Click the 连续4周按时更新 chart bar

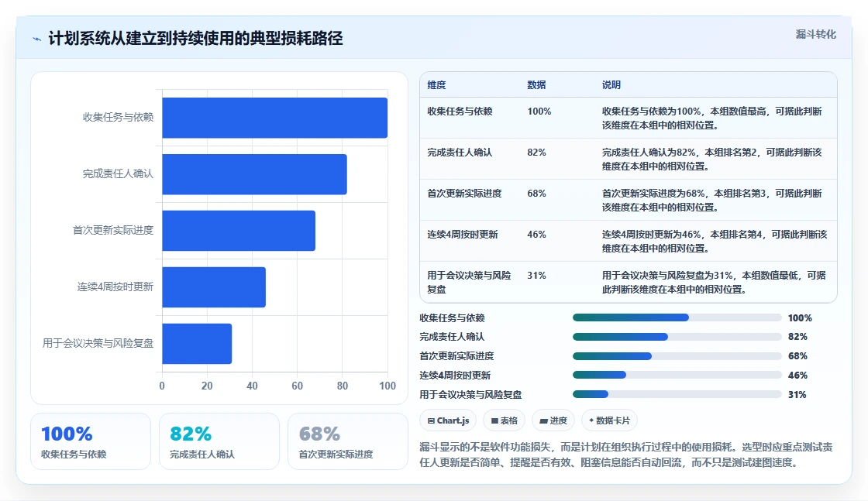[214, 287]
